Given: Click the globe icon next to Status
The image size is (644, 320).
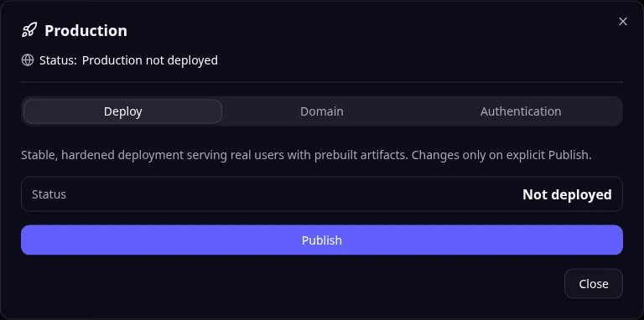Looking at the screenshot, I should tap(28, 60).
